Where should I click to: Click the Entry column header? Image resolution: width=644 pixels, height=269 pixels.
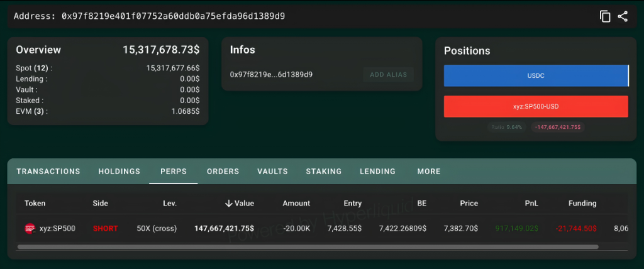tap(353, 203)
